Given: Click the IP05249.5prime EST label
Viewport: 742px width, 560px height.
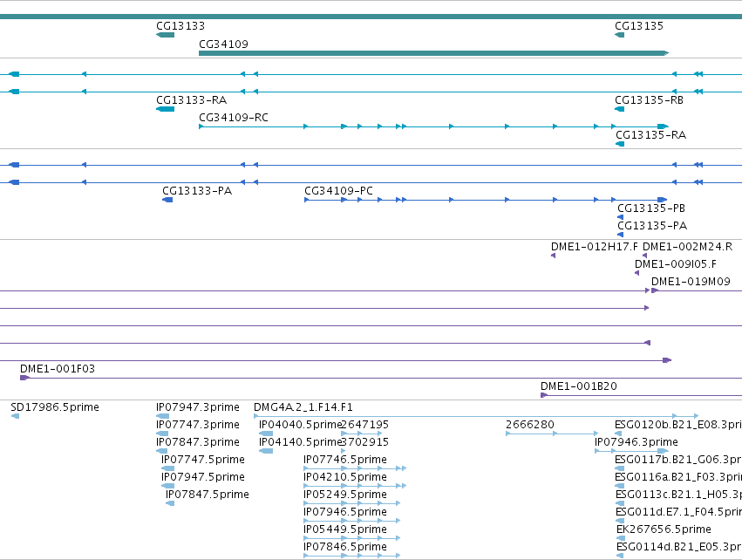Looking at the screenshot, I should pyautogui.click(x=345, y=495).
